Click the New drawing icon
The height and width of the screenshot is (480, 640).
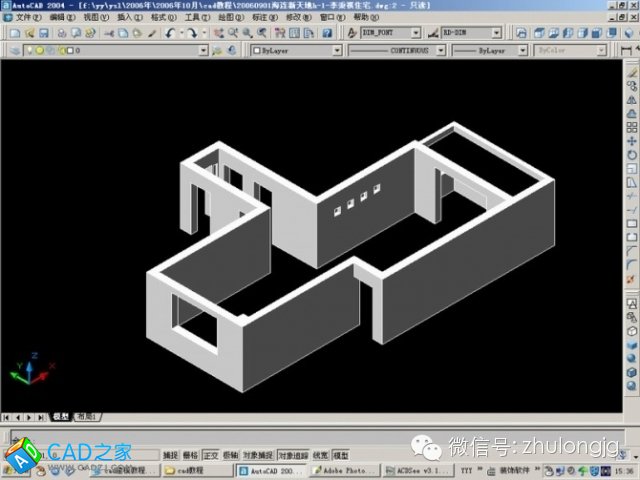[15, 33]
